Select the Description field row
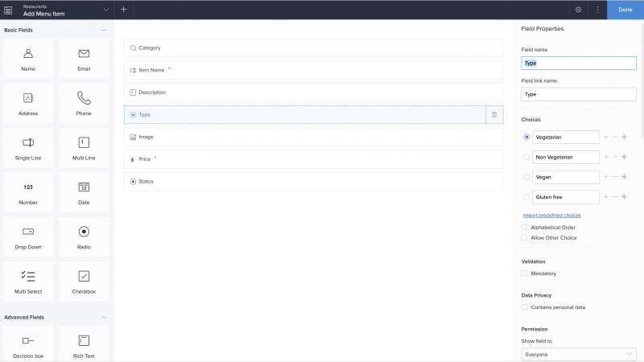The height and width of the screenshot is (362, 644). tap(314, 93)
